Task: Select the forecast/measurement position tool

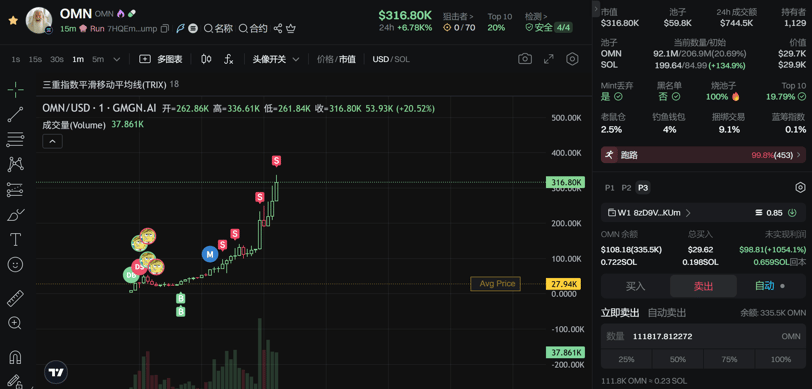Action: pos(16,190)
